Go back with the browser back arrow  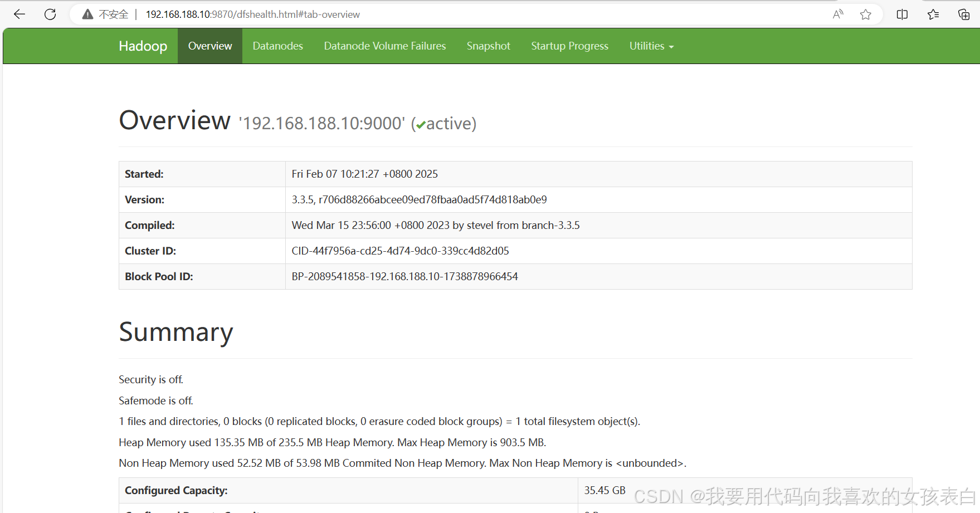point(19,14)
